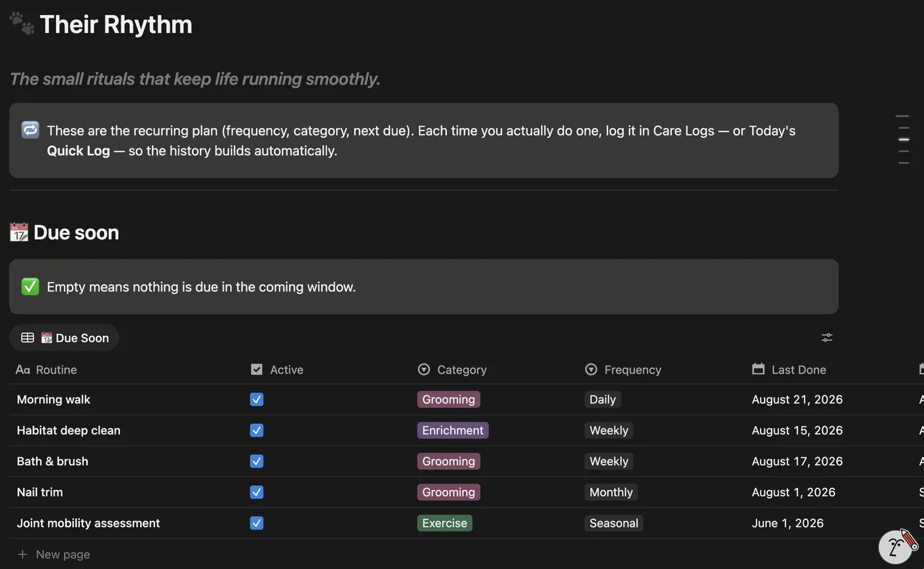The image size is (924, 569).
Task: Open Category dropdown showing Exercise
Action: pos(445,523)
